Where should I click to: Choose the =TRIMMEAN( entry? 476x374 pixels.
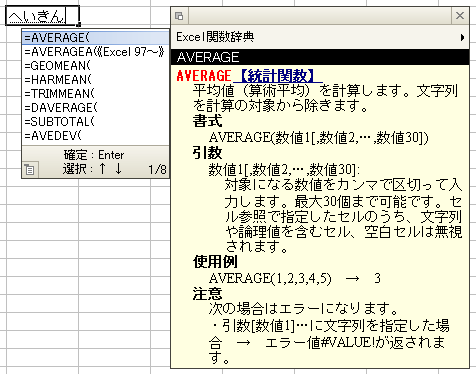click(96, 94)
